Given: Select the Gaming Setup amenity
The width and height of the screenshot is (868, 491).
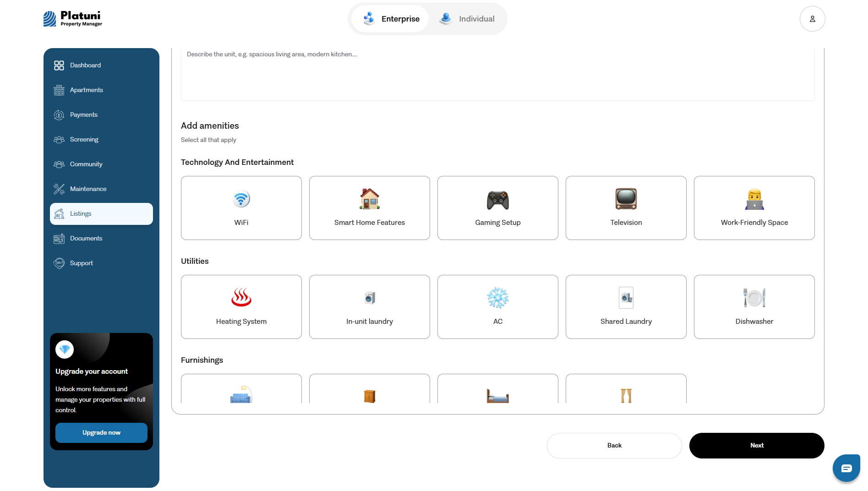Looking at the screenshot, I should [x=498, y=208].
